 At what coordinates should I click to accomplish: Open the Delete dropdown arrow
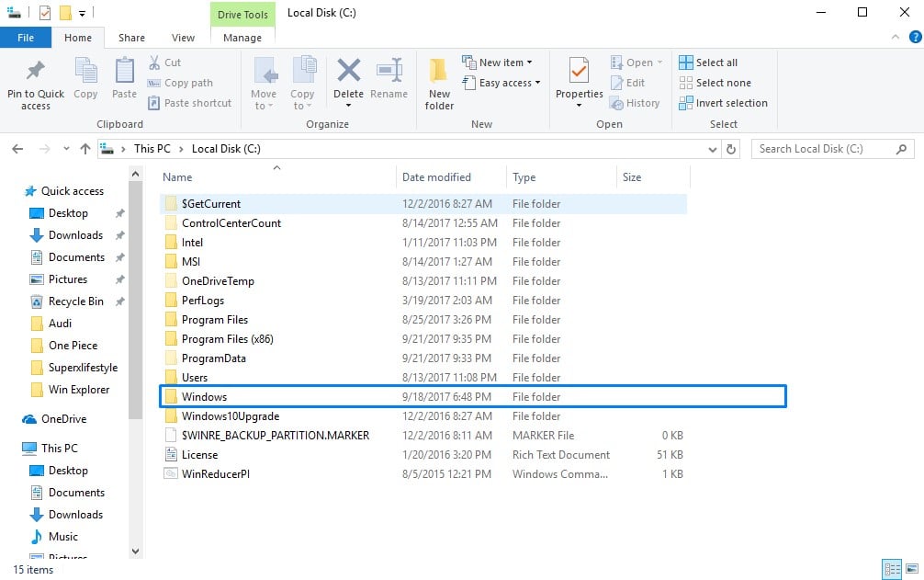click(x=348, y=106)
